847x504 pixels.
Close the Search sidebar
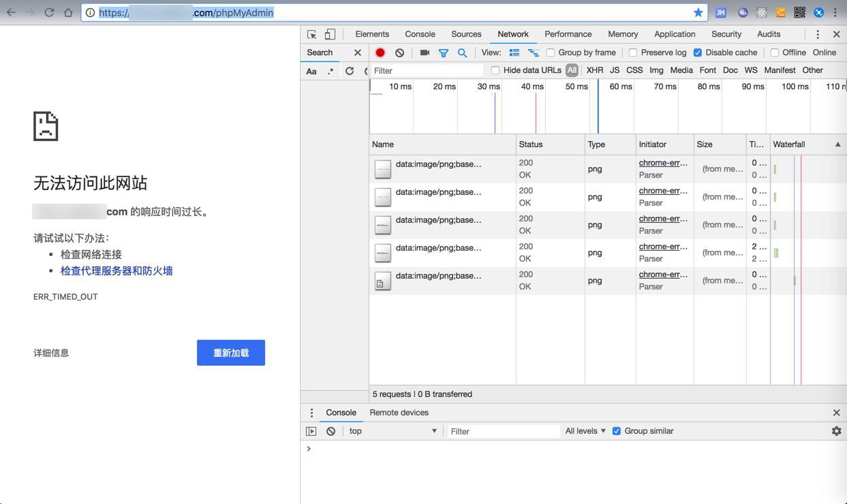pos(357,52)
